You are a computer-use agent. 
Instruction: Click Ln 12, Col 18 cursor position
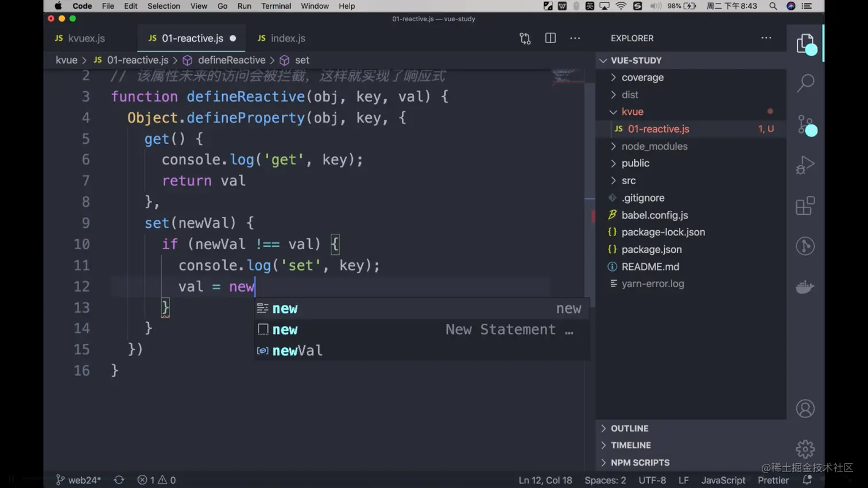(545, 480)
